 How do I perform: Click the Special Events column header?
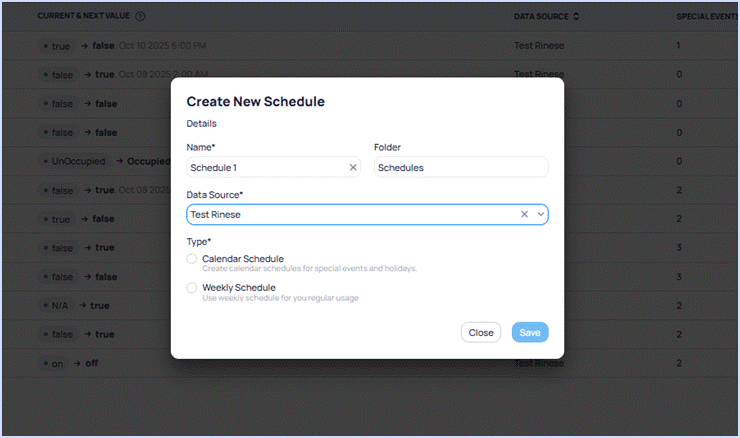pyautogui.click(x=706, y=17)
